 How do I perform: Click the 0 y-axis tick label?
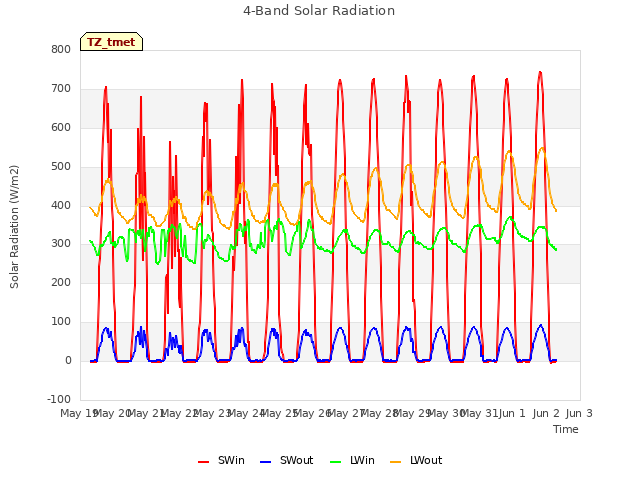68,360
